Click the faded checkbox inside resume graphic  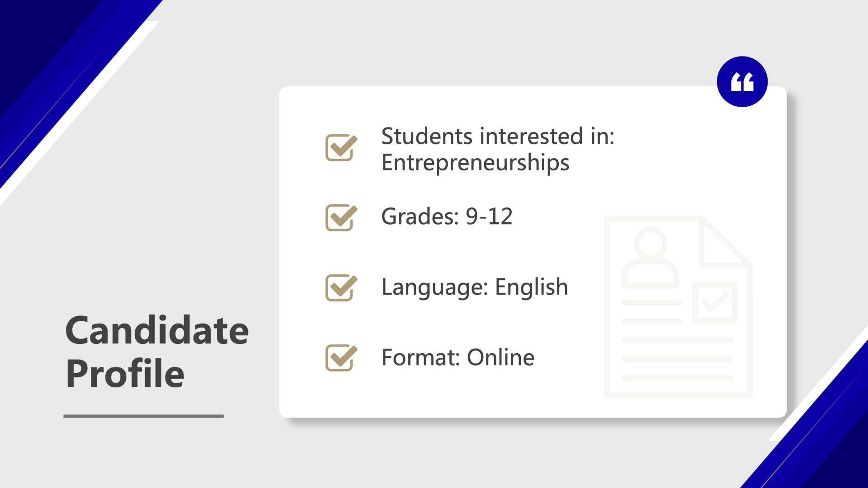[x=715, y=302]
